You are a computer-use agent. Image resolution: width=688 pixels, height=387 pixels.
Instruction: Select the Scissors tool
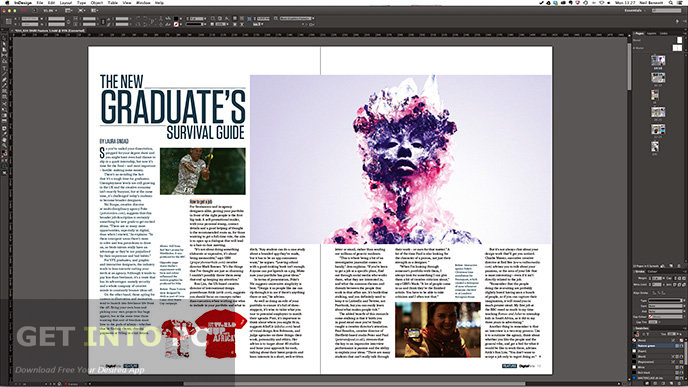tap(5, 104)
